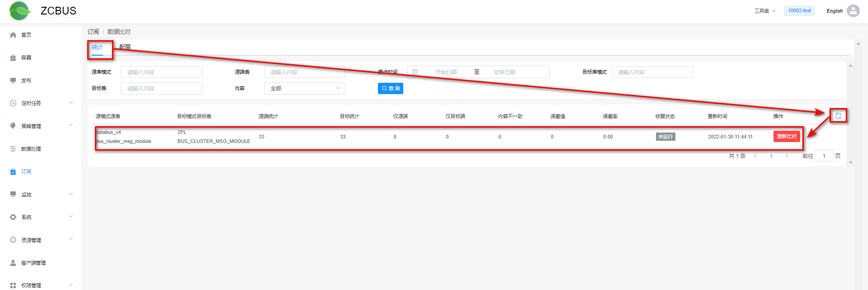Select the 统计 statistics tab

pos(97,47)
